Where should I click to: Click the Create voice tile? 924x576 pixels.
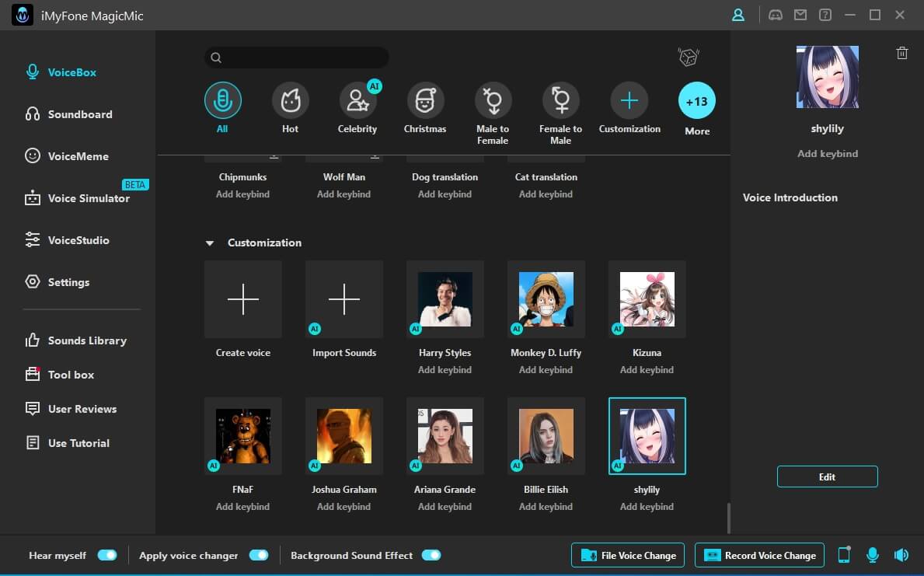tap(242, 299)
